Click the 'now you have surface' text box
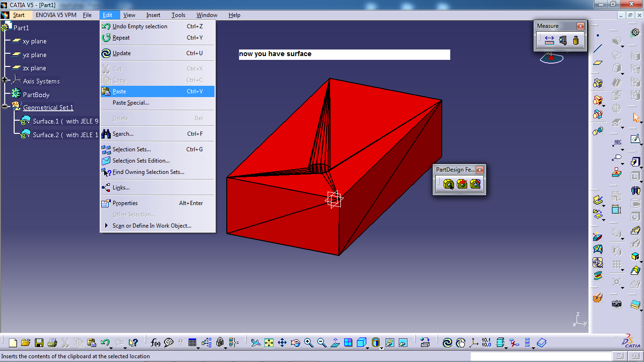This screenshot has height=362, width=644. (344, 54)
